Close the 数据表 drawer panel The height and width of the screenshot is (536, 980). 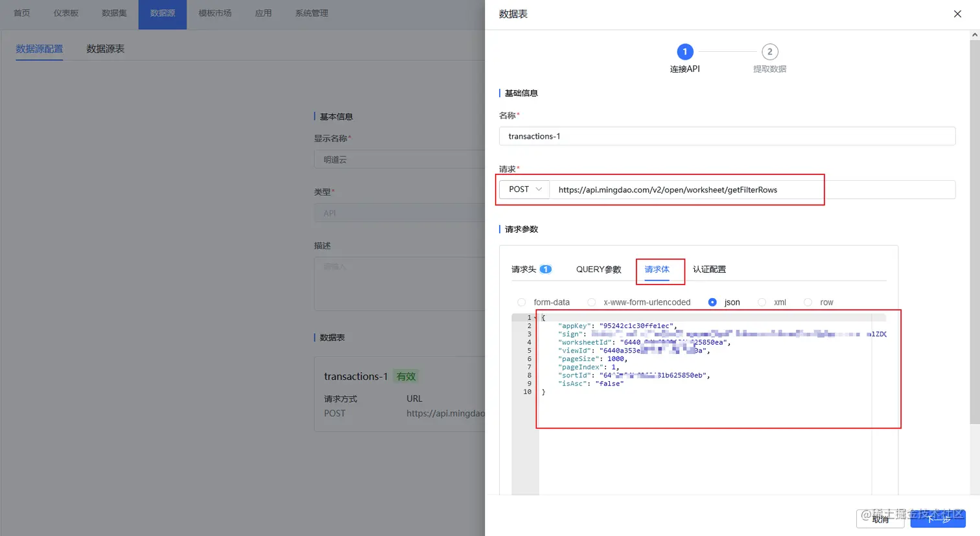pyautogui.click(x=957, y=14)
